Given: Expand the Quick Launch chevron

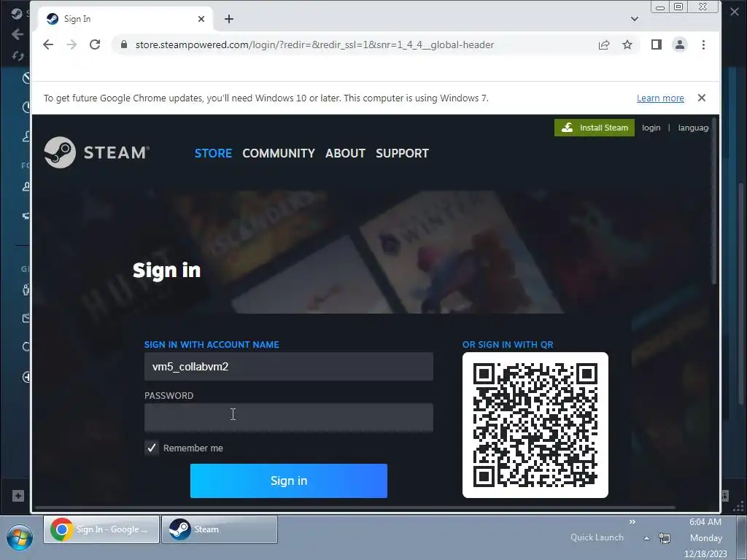Looking at the screenshot, I should [x=632, y=522].
